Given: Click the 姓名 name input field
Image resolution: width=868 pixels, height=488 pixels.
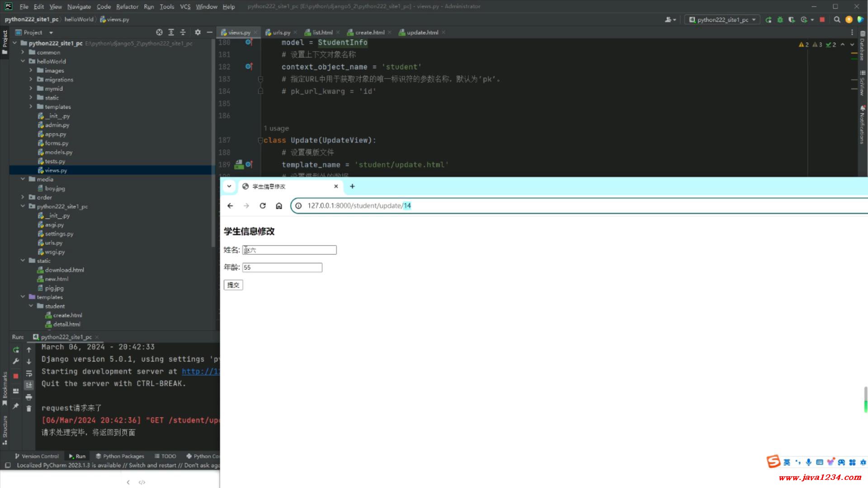Looking at the screenshot, I should pos(289,250).
